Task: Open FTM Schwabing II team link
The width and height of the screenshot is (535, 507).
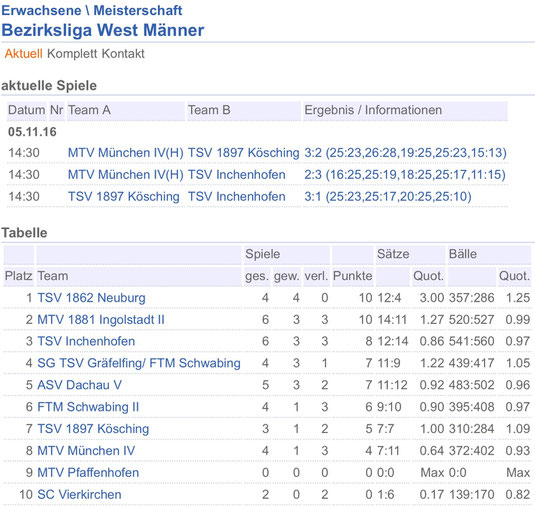Action: pyautogui.click(x=88, y=407)
